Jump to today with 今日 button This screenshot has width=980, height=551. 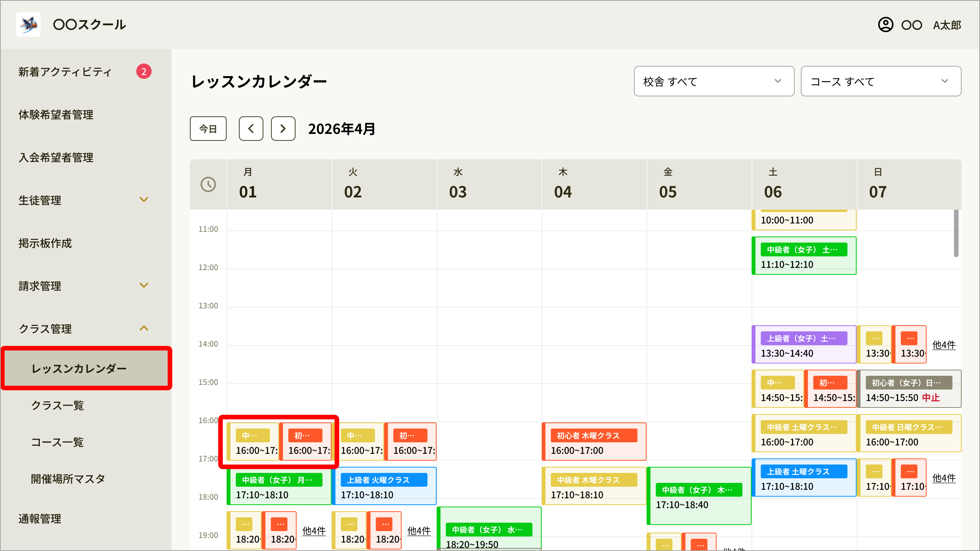(208, 129)
